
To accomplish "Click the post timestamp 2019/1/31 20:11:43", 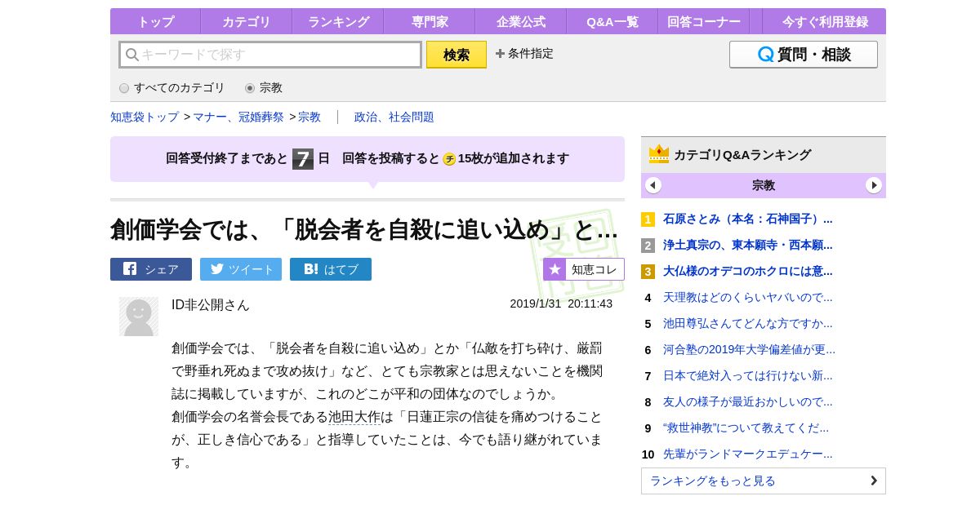I will [561, 304].
